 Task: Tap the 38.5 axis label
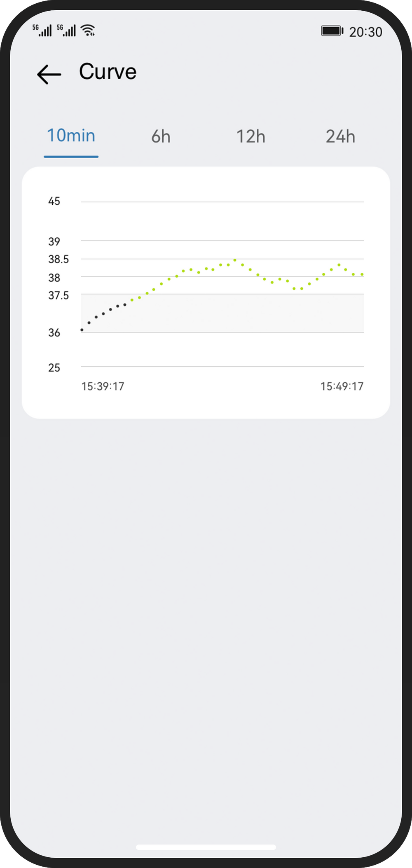pos(59,260)
